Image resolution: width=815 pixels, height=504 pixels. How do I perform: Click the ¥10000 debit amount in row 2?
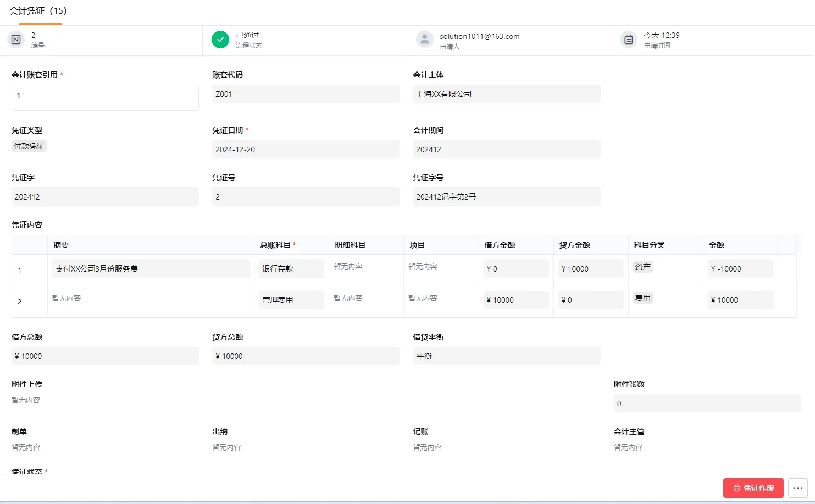coord(515,300)
